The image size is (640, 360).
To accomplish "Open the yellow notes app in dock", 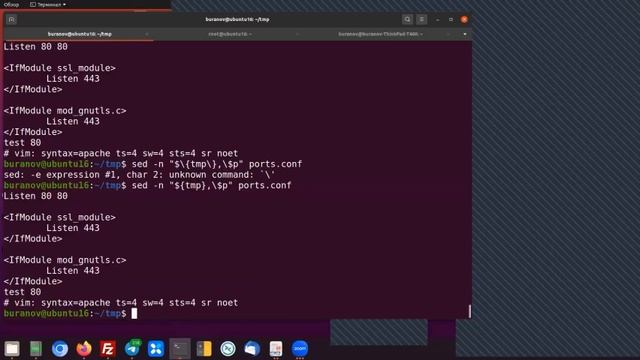I will [204, 349].
